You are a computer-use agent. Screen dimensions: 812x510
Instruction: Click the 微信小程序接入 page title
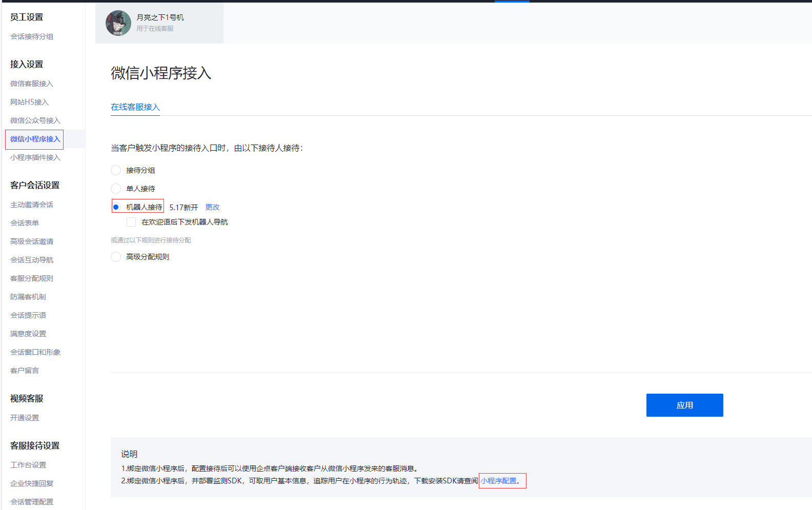[161, 73]
